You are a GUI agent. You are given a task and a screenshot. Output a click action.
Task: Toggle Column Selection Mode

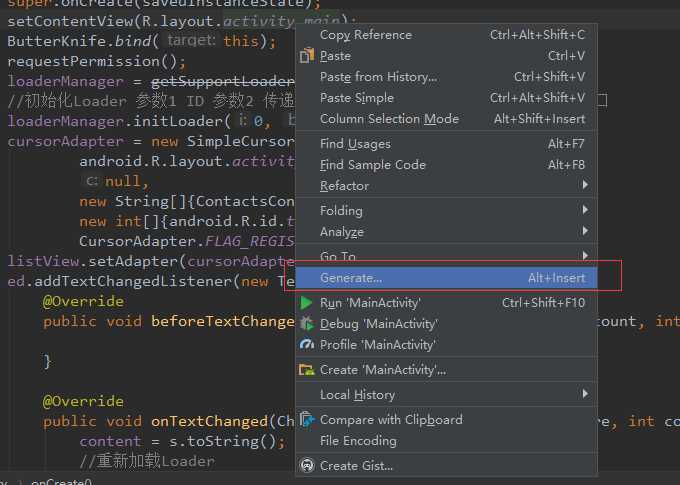click(389, 119)
